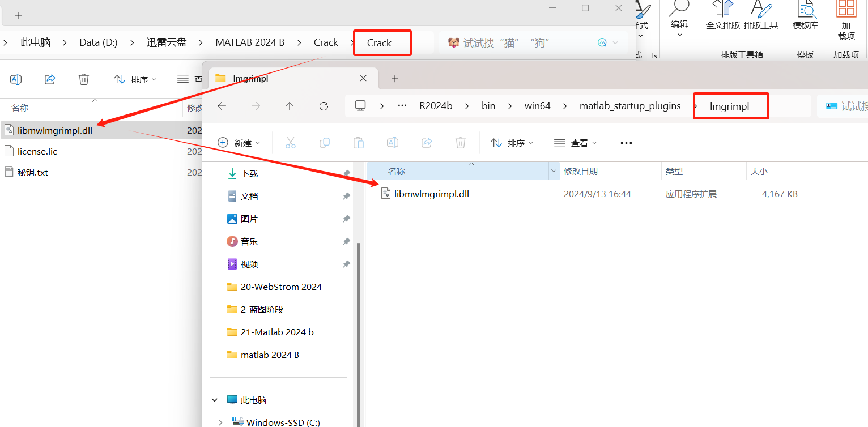Sort by the 修改日期 column header
The image size is (868, 427).
[581, 171]
